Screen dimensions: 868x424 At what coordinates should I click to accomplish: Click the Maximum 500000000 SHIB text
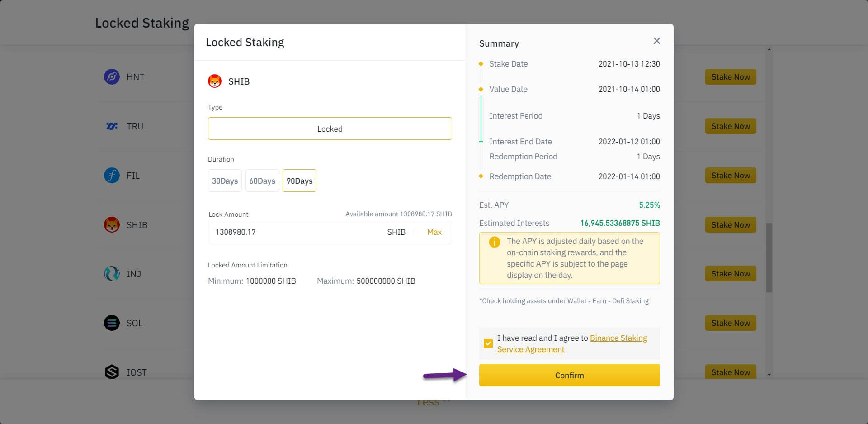click(x=366, y=281)
